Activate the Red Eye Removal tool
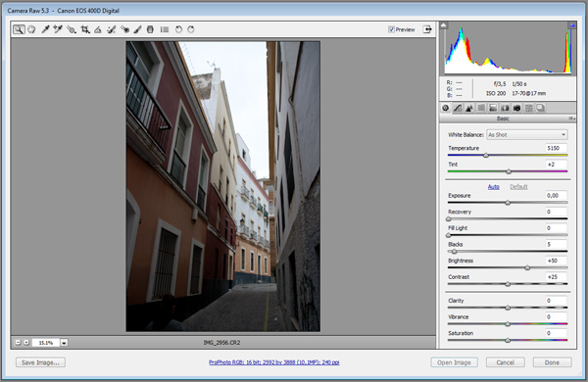 [124, 29]
